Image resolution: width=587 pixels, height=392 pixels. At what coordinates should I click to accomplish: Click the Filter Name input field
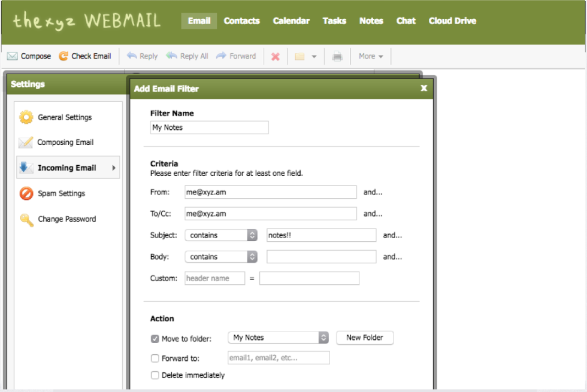point(209,127)
